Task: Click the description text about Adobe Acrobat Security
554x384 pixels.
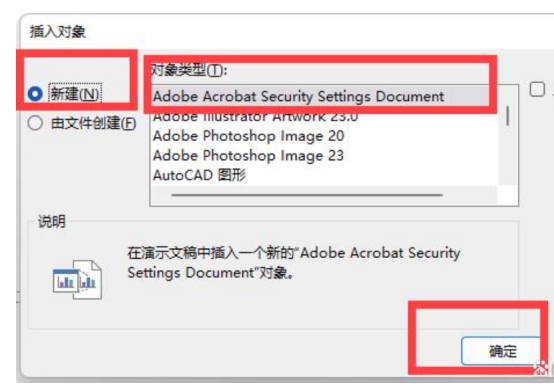Action: [294, 262]
